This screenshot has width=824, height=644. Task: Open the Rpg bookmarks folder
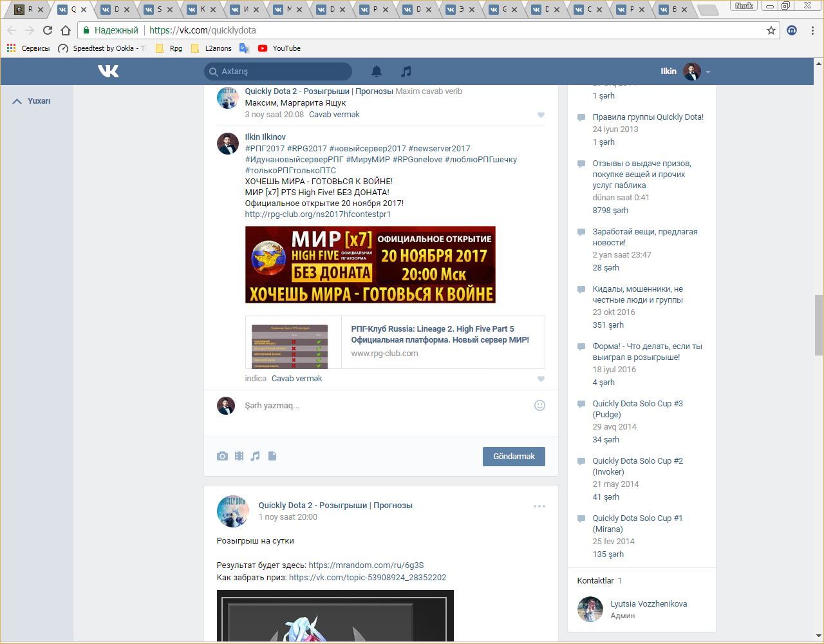(x=169, y=48)
